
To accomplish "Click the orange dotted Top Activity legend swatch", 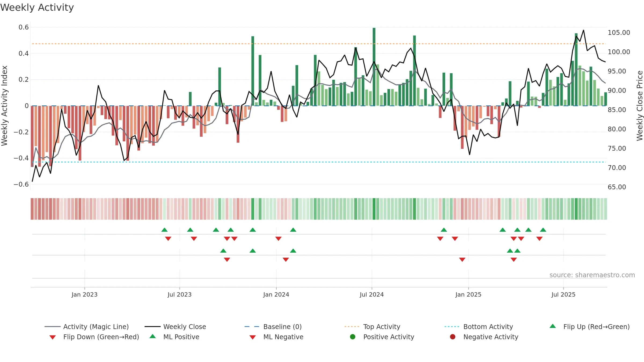I will click(x=352, y=327).
